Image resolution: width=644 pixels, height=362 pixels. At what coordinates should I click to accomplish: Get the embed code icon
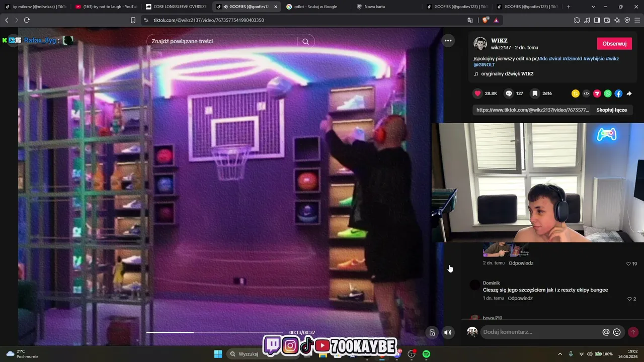[586, 94]
